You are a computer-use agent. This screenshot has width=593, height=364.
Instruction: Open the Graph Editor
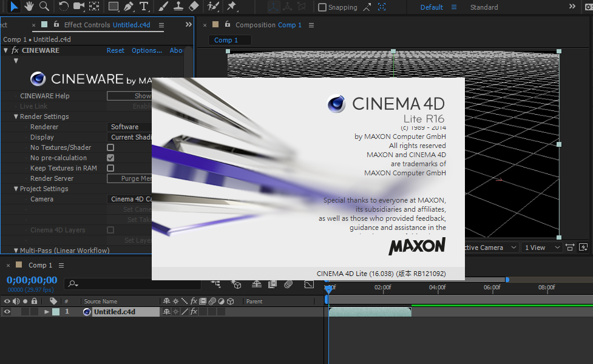pos(309,285)
